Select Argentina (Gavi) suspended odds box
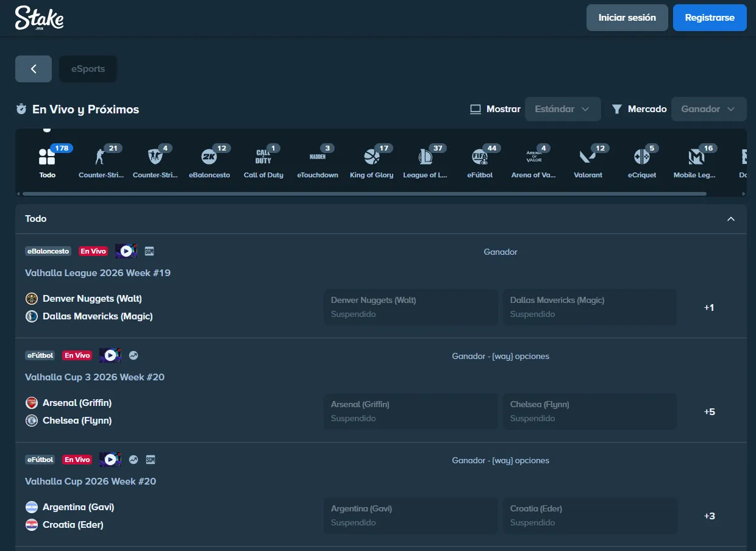The width and height of the screenshot is (756, 551). tap(411, 516)
